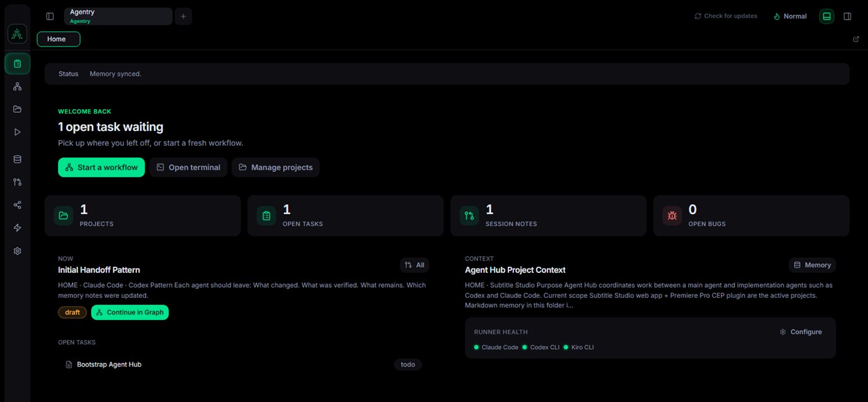This screenshot has height=402, width=868.
Task: Click the refresh icon beside Check for updates
Action: [698, 16]
